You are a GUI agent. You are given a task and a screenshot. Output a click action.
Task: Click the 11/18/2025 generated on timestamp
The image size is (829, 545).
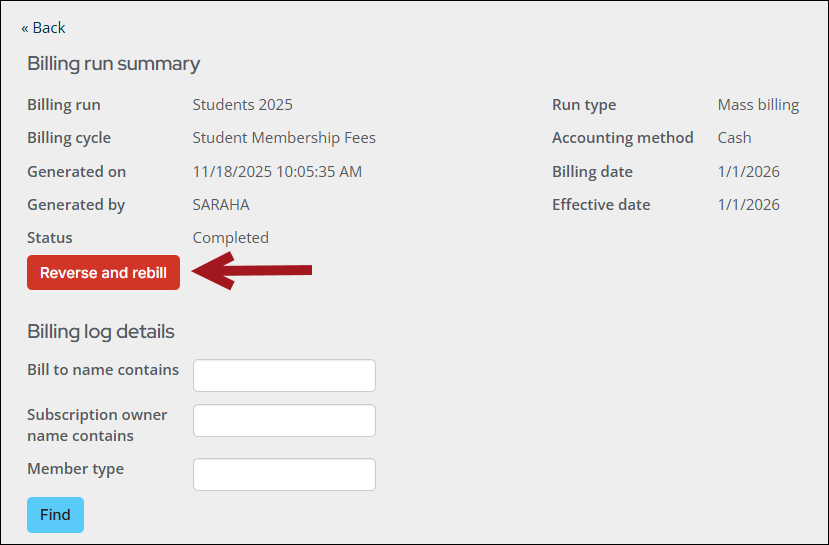(x=277, y=172)
